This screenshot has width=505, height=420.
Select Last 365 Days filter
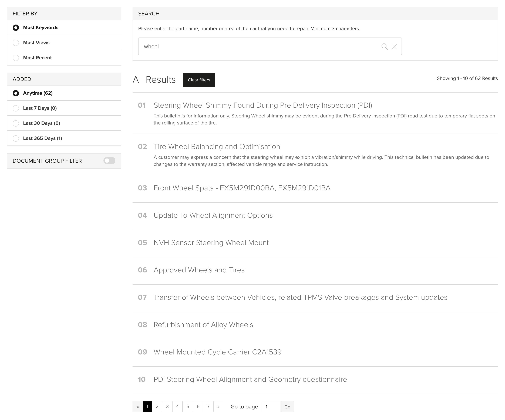click(x=16, y=138)
